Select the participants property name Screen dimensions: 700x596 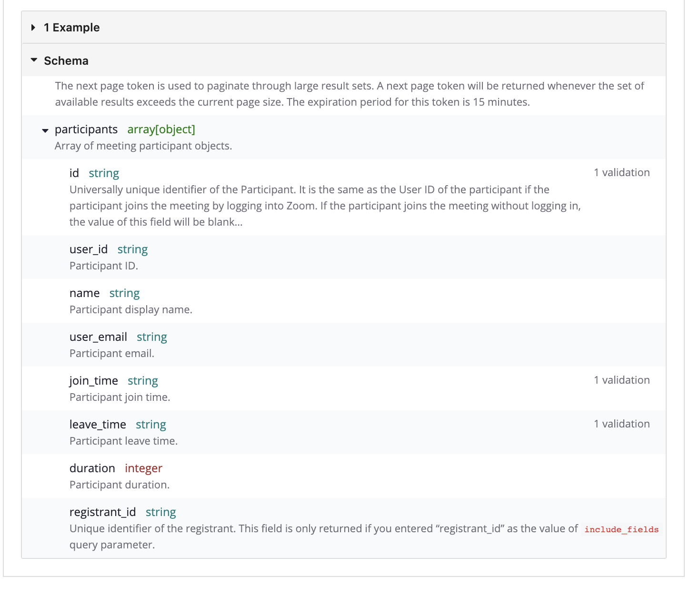86,129
